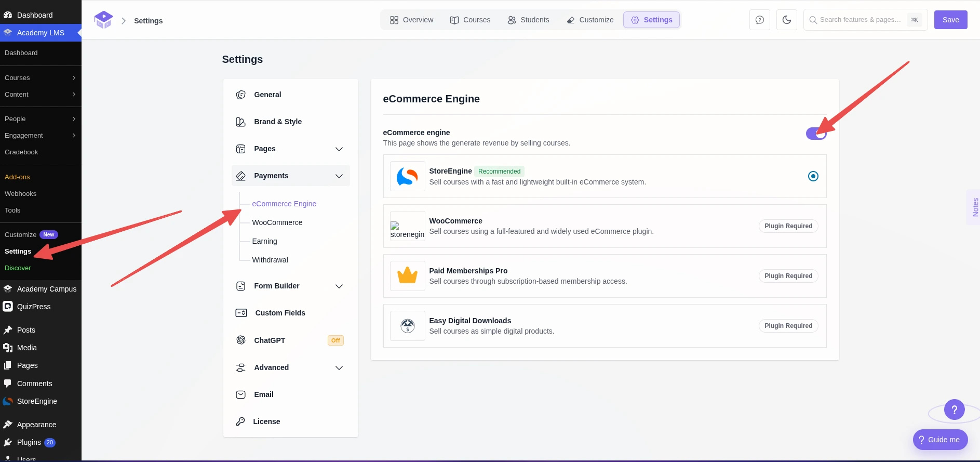Viewport: 980px width, 462px height.
Task: Open Add-ons in the WordPress sidebar
Action: (x=17, y=177)
